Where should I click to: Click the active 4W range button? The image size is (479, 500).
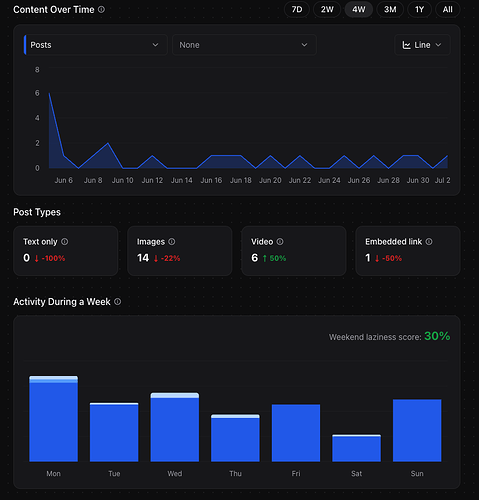359,9
